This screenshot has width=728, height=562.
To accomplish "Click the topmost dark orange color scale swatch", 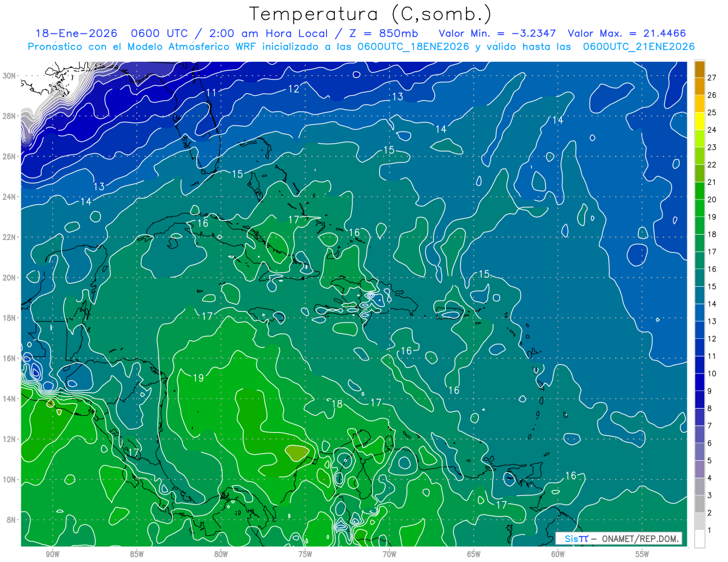I will [699, 69].
